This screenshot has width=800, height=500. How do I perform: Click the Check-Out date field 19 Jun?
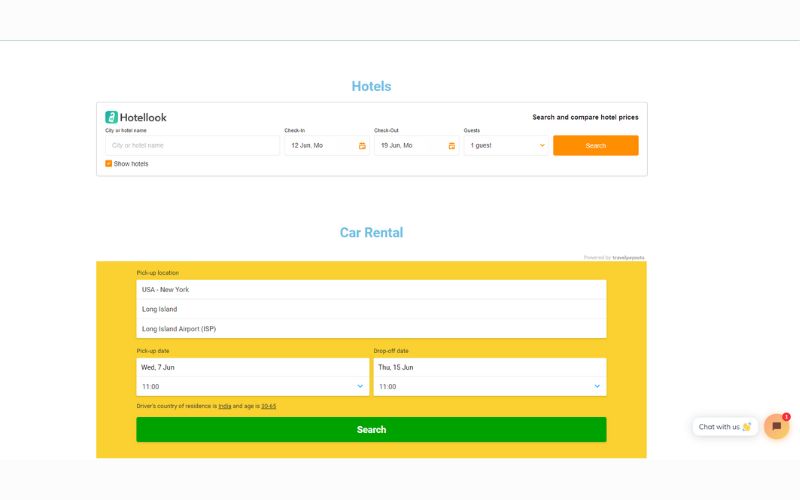coord(416,145)
